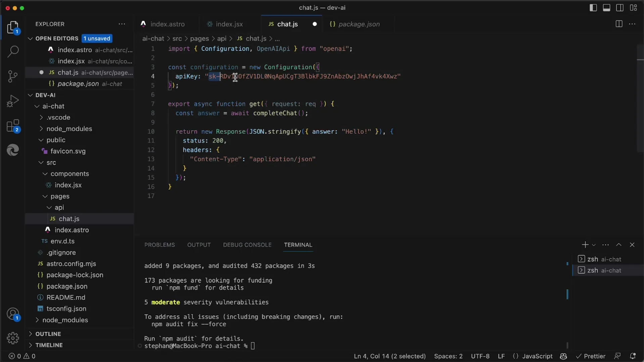The height and width of the screenshot is (362, 644).
Task: Open Customize Layout options
Action: click(634, 8)
